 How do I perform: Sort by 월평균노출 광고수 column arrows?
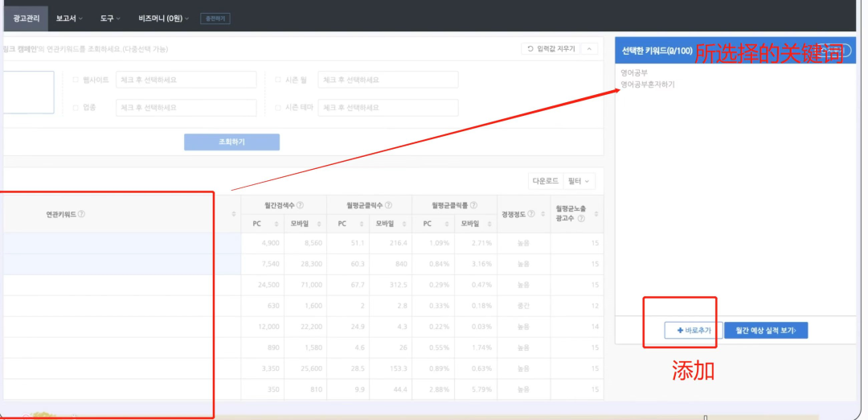(596, 214)
